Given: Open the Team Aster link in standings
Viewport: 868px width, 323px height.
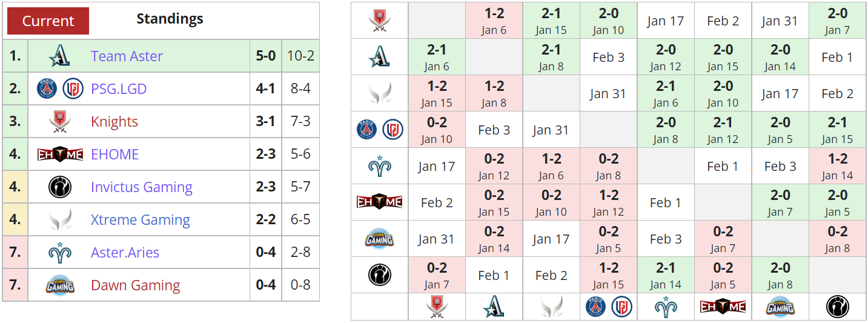Looking at the screenshot, I should (127, 56).
